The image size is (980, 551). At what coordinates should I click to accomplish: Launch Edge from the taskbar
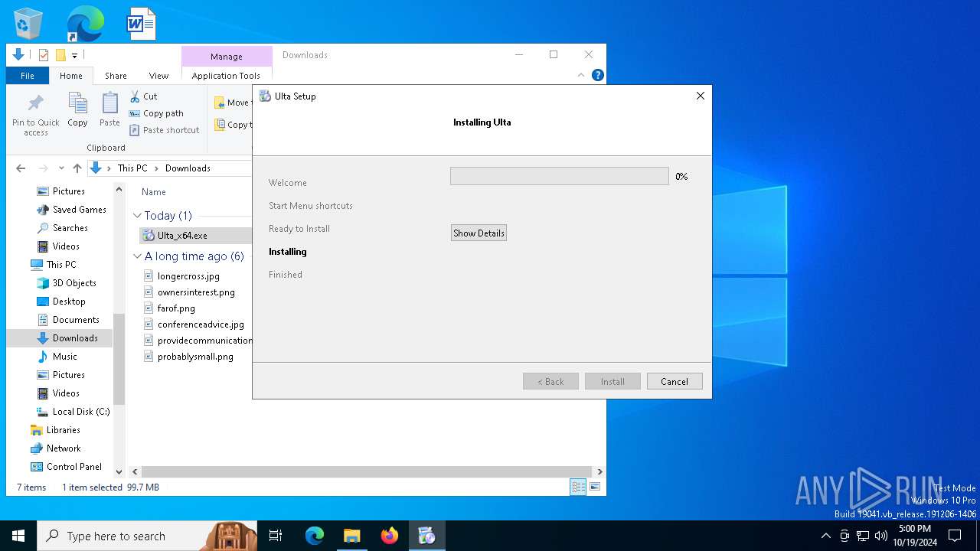[x=315, y=536]
